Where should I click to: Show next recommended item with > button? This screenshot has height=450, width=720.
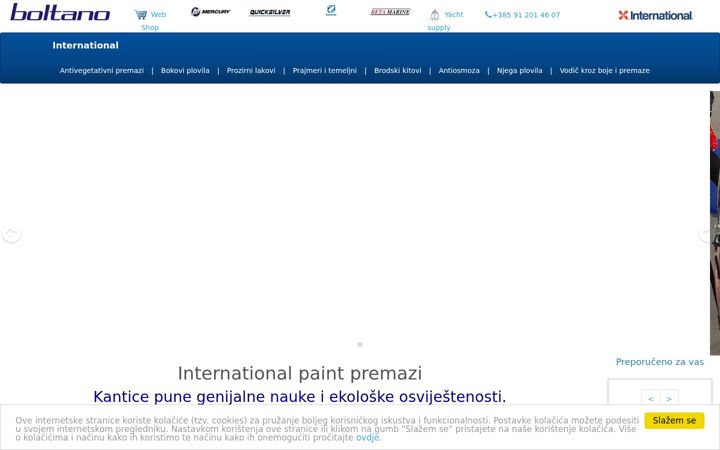click(x=669, y=399)
